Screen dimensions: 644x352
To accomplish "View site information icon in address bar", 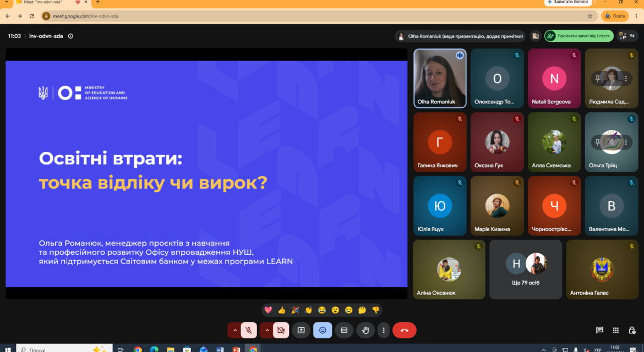I will [46, 16].
